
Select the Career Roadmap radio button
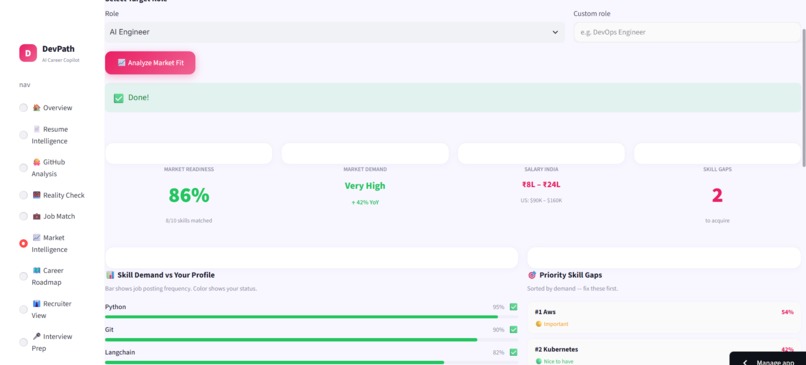tap(24, 276)
